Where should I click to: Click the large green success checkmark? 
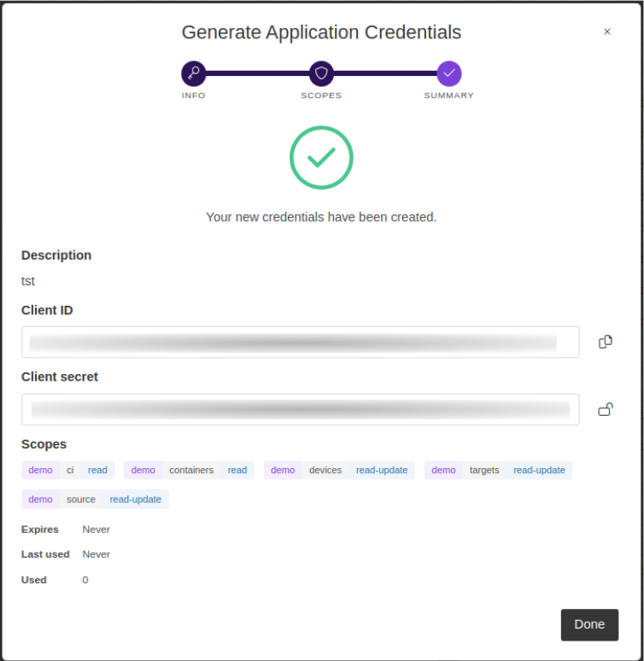click(x=321, y=157)
